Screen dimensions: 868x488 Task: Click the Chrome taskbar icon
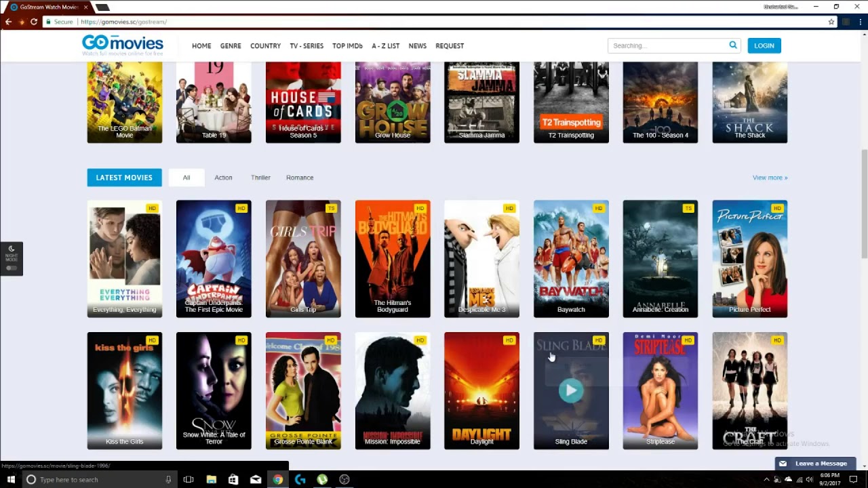click(278, 479)
